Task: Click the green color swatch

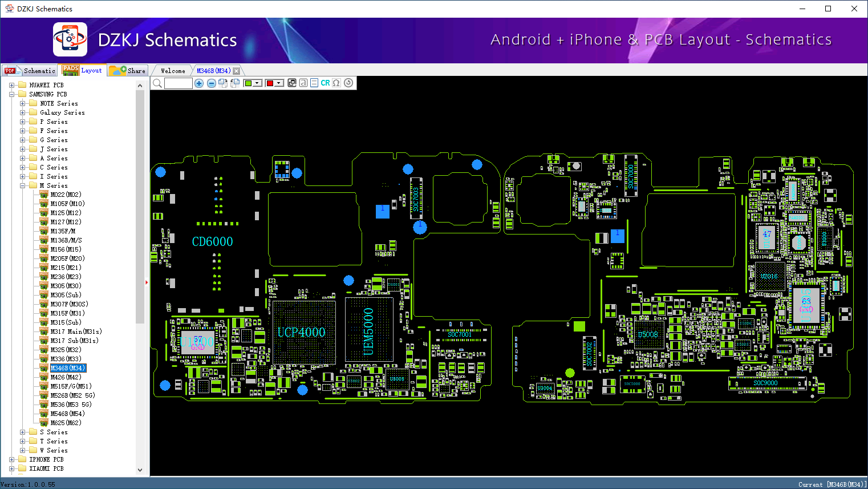Action: (x=248, y=83)
